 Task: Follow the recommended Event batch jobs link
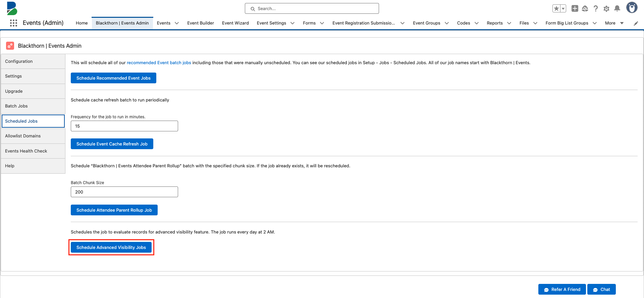[159, 63]
